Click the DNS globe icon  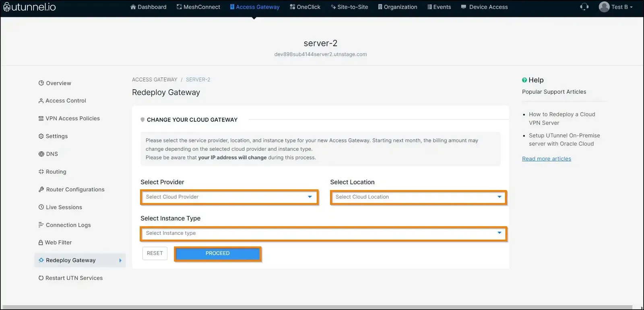[41, 154]
